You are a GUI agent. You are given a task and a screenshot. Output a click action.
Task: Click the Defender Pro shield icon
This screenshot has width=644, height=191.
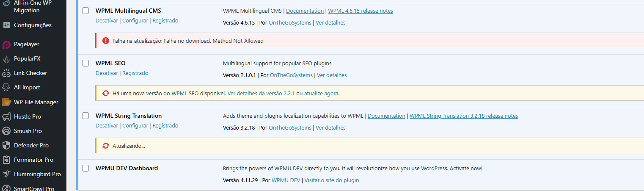tap(6, 145)
